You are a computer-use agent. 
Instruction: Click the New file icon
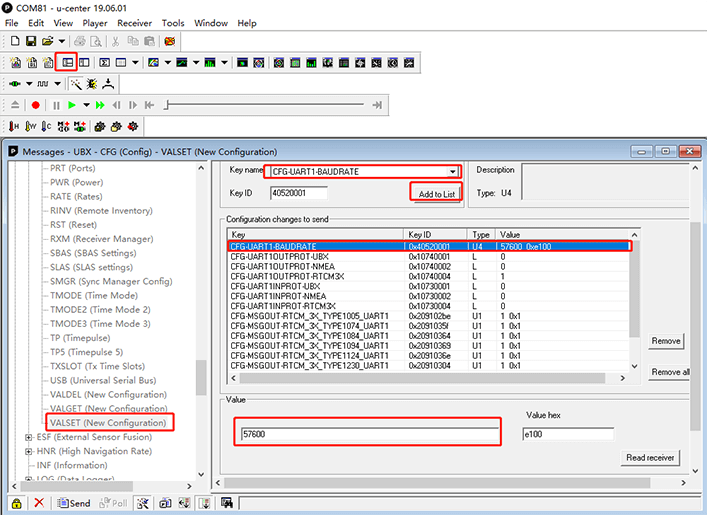[x=15, y=41]
